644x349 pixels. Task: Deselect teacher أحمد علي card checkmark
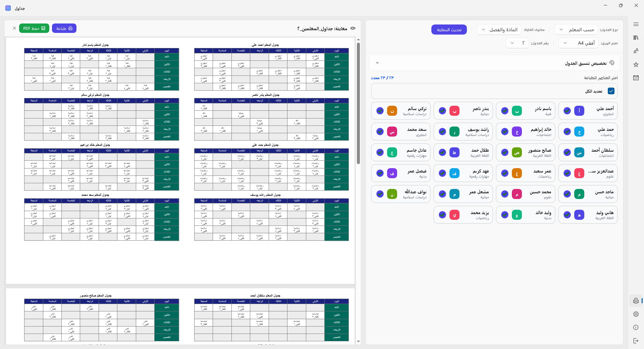click(x=567, y=111)
